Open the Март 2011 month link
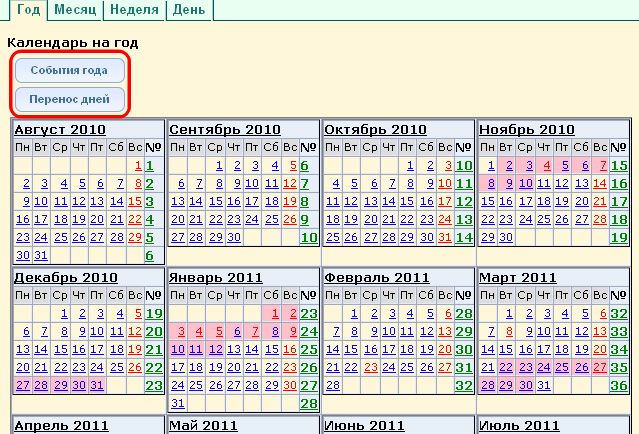 [x=518, y=277]
